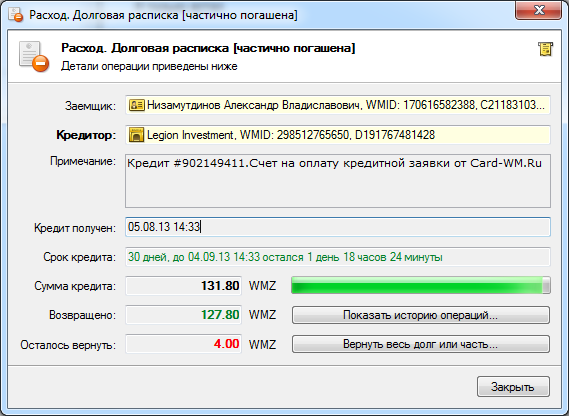Click WMZ label beside 131.80
Screen dimensions: 569x416
[262, 286]
